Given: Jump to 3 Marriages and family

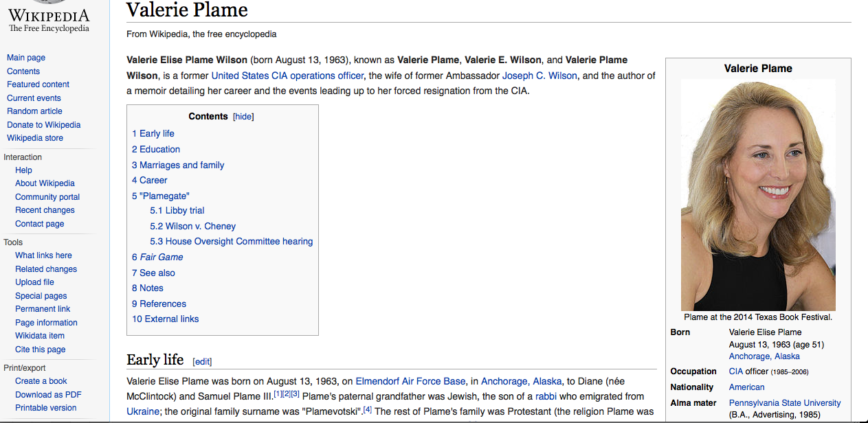Looking at the screenshot, I should (x=178, y=165).
